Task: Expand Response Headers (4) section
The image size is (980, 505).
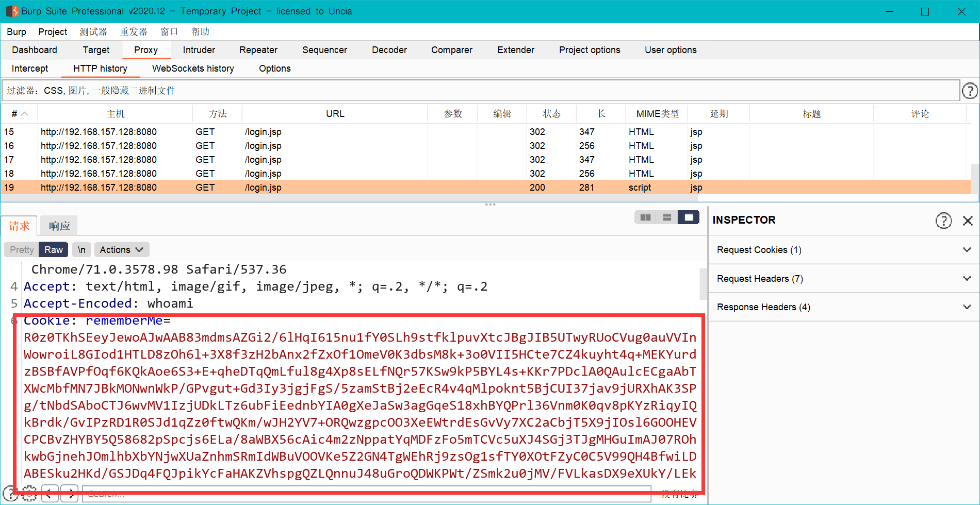Action: point(844,307)
